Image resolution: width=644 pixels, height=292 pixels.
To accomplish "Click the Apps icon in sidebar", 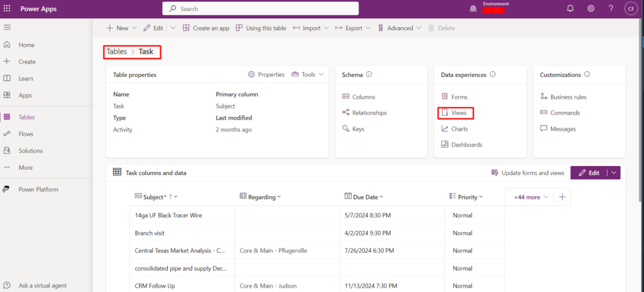I will pyautogui.click(x=6, y=95).
